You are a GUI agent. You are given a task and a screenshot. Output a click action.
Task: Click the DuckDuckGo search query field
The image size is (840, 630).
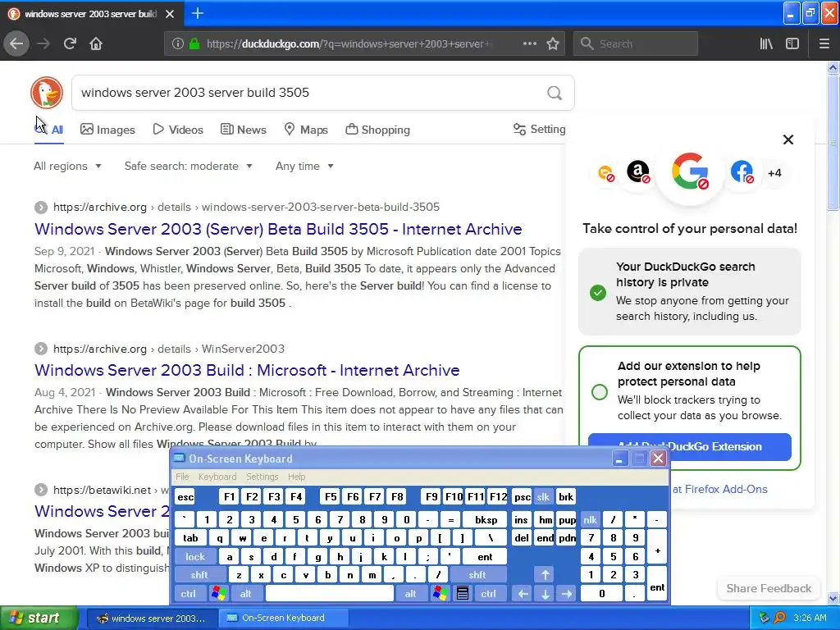[311, 93]
